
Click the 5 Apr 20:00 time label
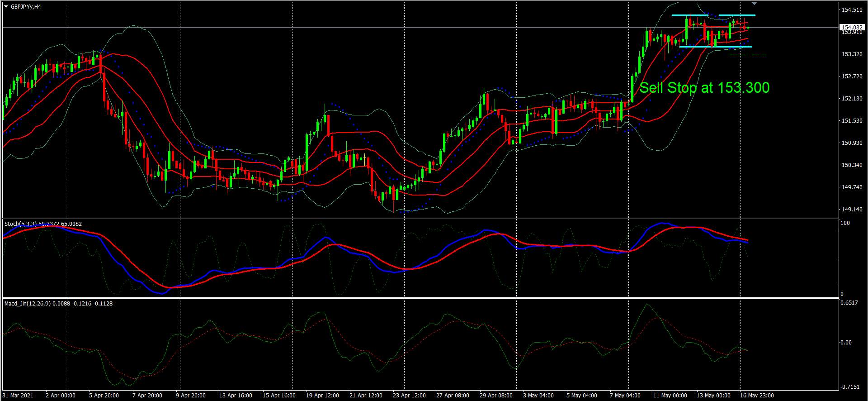coord(104,396)
